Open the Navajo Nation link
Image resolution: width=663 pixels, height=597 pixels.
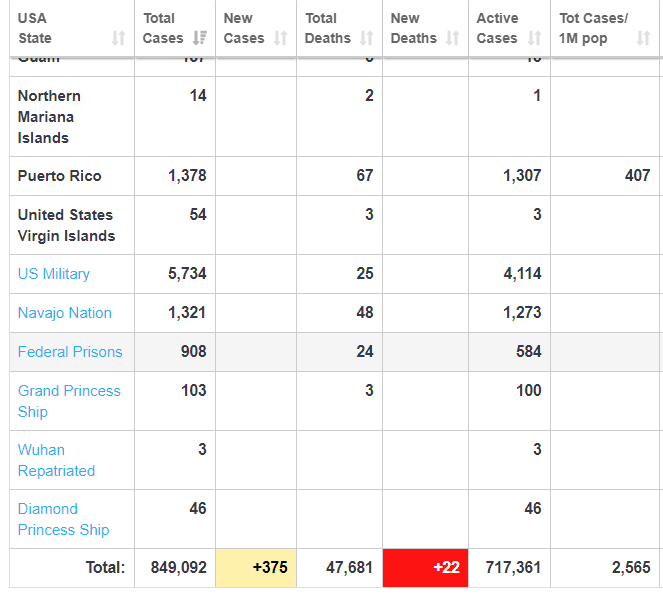coord(65,313)
